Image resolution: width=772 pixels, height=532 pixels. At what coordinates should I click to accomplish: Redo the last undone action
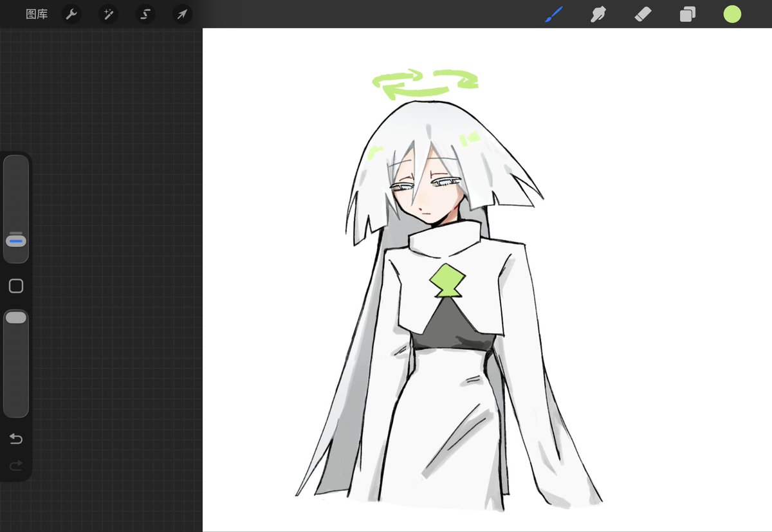click(16, 465)
